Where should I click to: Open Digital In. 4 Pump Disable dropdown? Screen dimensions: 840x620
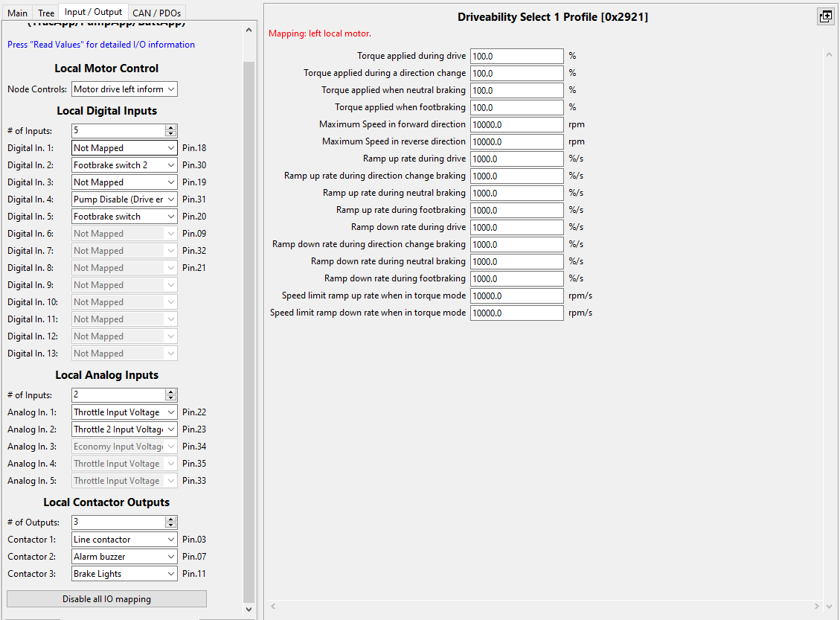click(x=124, y=199)
